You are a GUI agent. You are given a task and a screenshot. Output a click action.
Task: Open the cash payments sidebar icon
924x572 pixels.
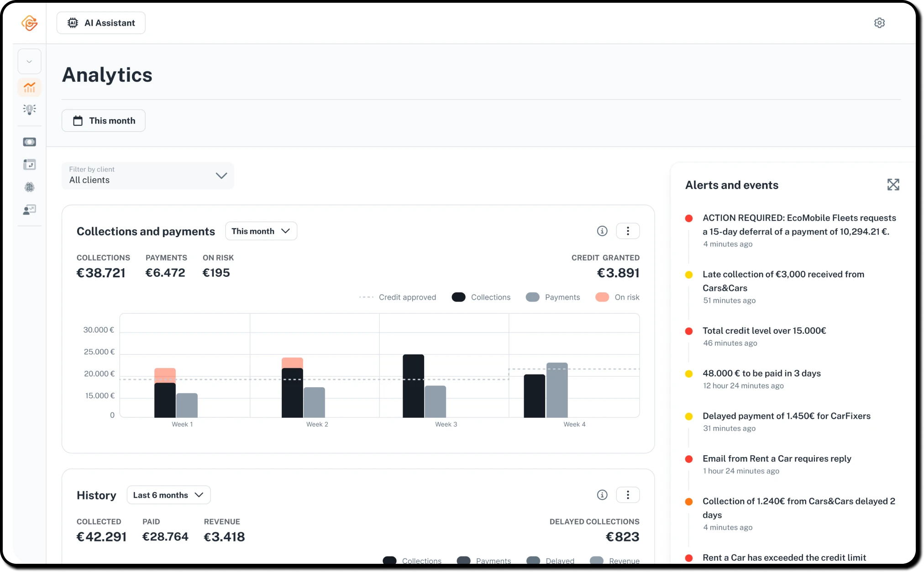click(x=29, y=142)
